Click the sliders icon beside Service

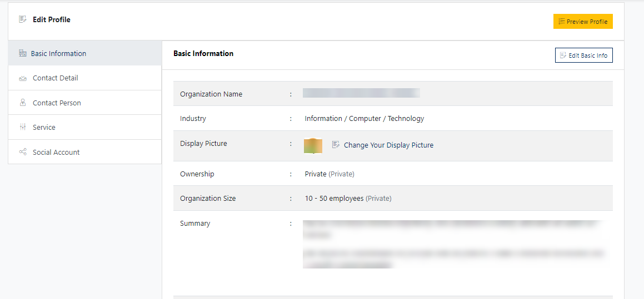coord(23,128)
